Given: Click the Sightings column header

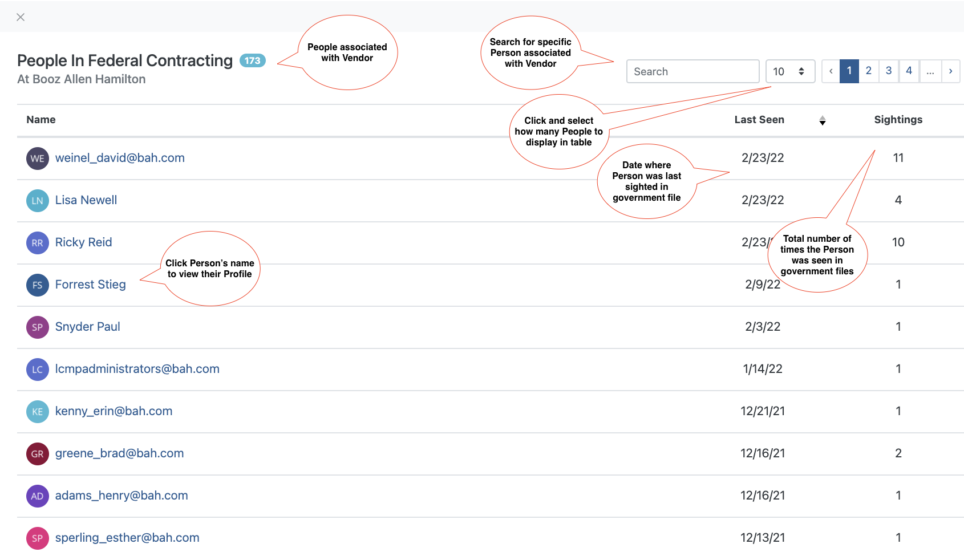Looking at the screenshot, I should (898, 120).
